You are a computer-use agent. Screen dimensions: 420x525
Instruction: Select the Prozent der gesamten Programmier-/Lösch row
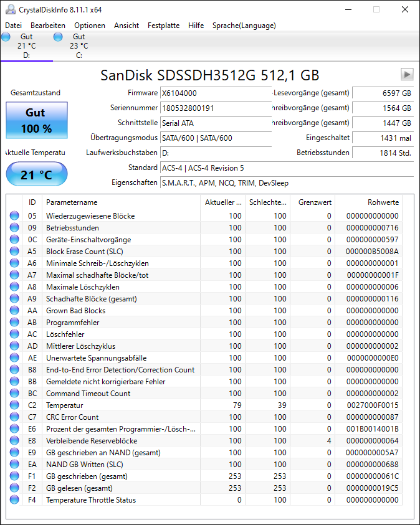204,429
